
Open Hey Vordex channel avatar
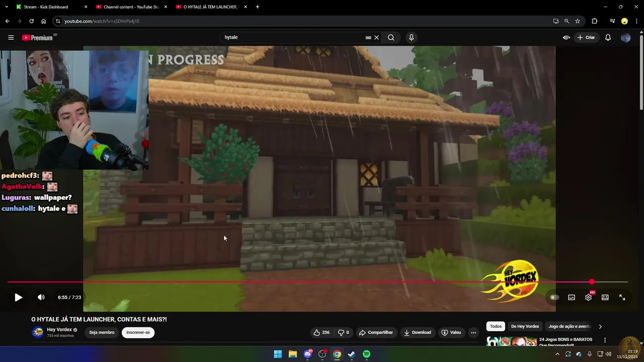[x=38, y=332]
